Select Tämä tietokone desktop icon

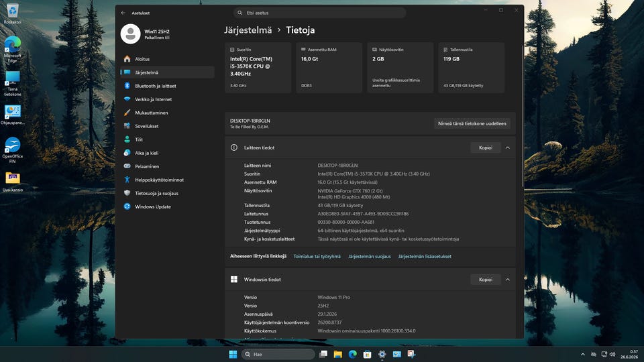click(12, 83)
